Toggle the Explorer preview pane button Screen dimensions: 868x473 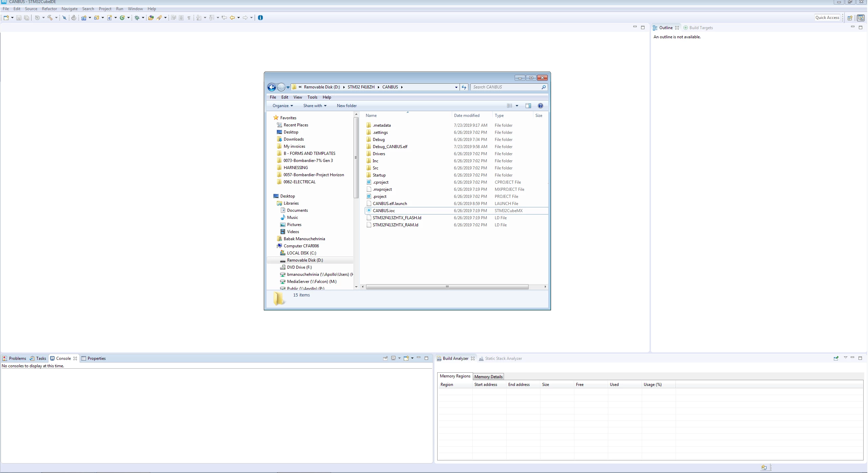(528, 106)
